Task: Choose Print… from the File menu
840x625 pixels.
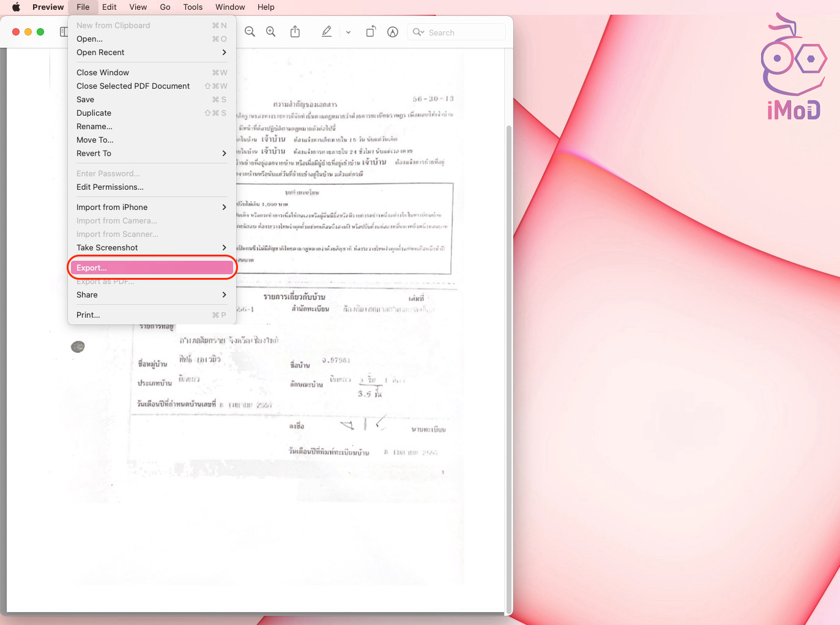Action: pyautogui.click(x=89, y=315)
